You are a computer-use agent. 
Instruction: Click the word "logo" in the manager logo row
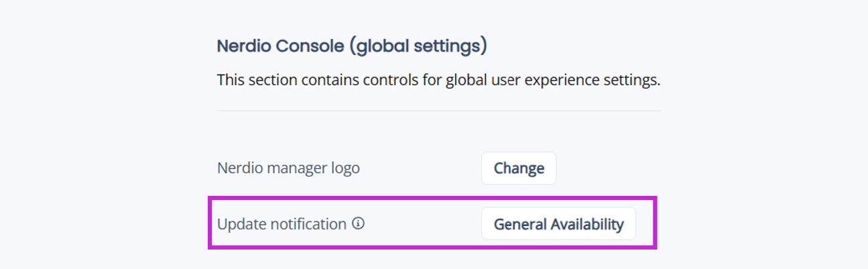click(344, 168)
